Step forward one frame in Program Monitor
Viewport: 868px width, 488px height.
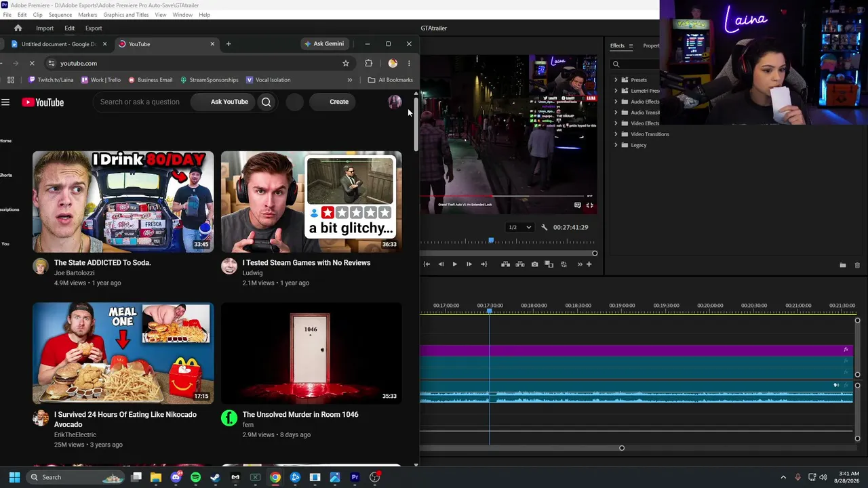click(469, 264)
